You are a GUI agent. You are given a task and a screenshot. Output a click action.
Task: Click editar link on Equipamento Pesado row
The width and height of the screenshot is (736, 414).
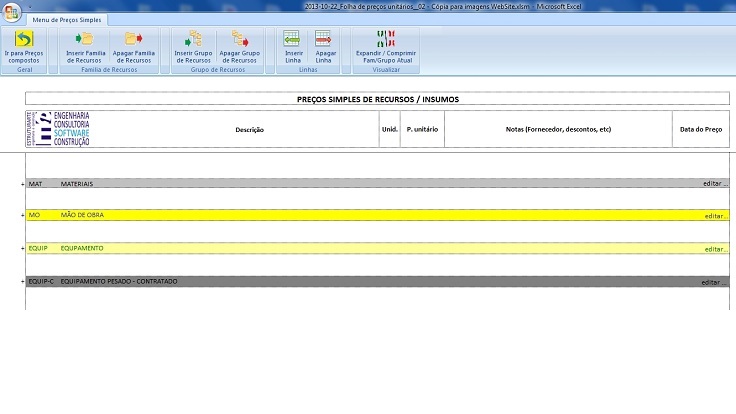tap(714, 282)
